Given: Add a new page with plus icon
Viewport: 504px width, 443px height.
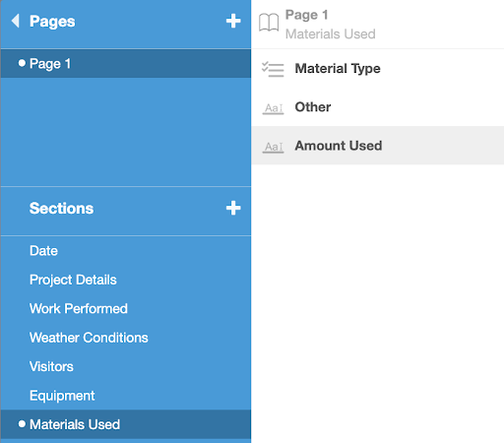Looking at the screenshot, I should (x=233, y=21).
